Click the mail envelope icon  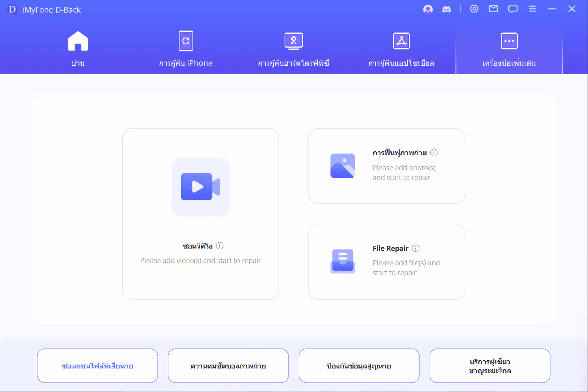tap(494, 9)
